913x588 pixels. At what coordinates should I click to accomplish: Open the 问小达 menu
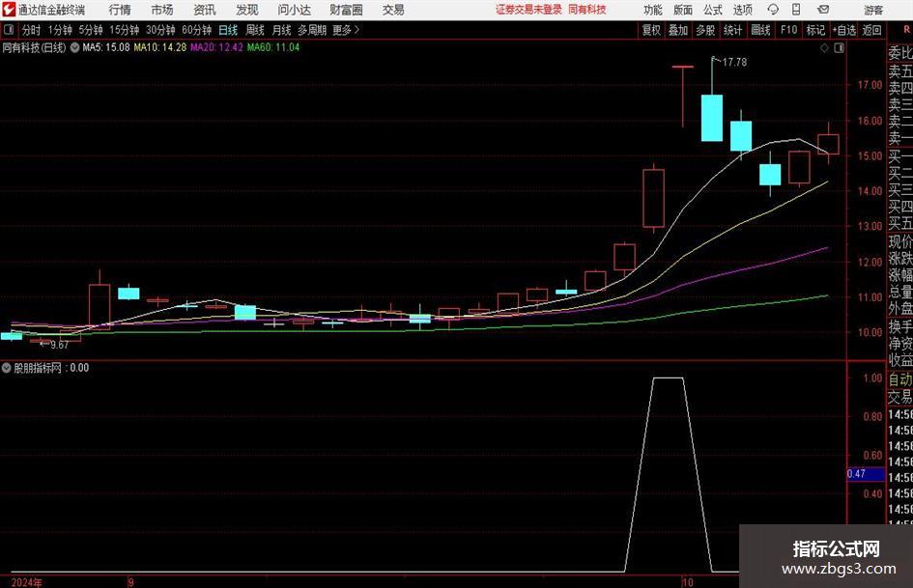[x=294, y=10]
